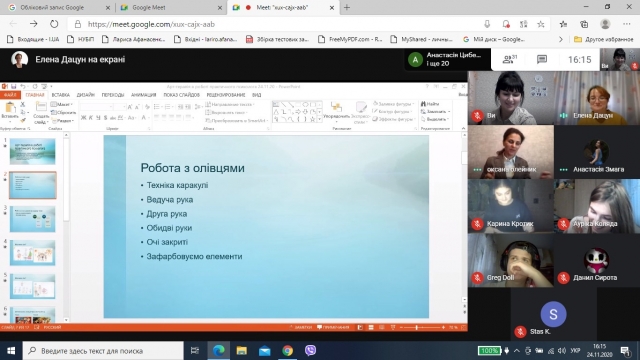Select slide 4 thumbnail in PowerPoint

pos(32,253)
